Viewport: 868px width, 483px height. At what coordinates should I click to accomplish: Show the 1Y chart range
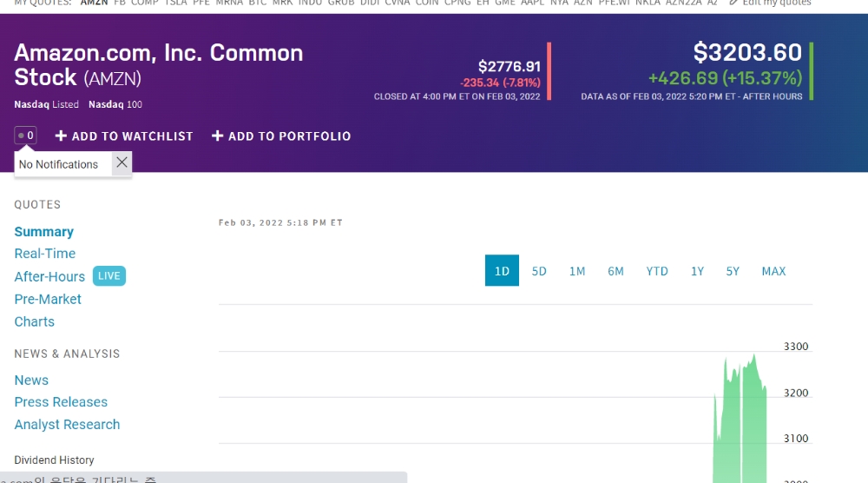click(x=698, y=271)
